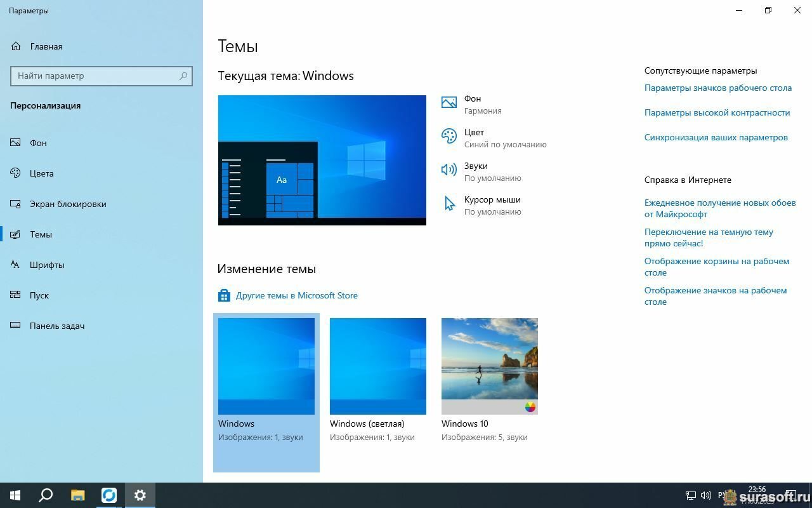
Task: Click the Фон picture icon for the current theme
Action: click(x=449, y=102)
